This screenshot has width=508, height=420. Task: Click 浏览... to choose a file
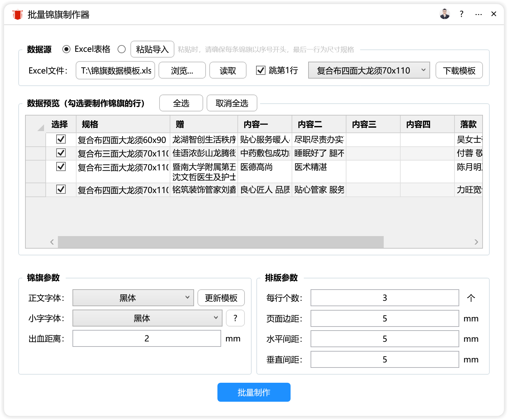click(182, 70)
